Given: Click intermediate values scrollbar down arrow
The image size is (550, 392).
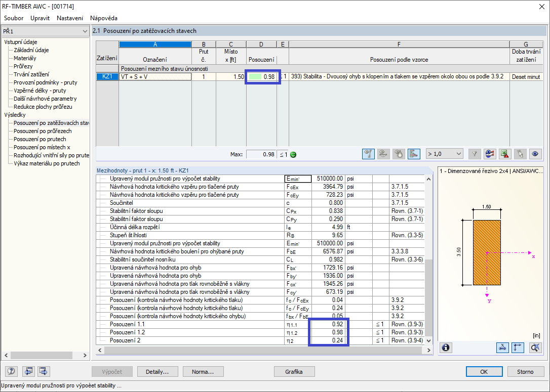Looking at the screenshot, I should coord(428,341).
